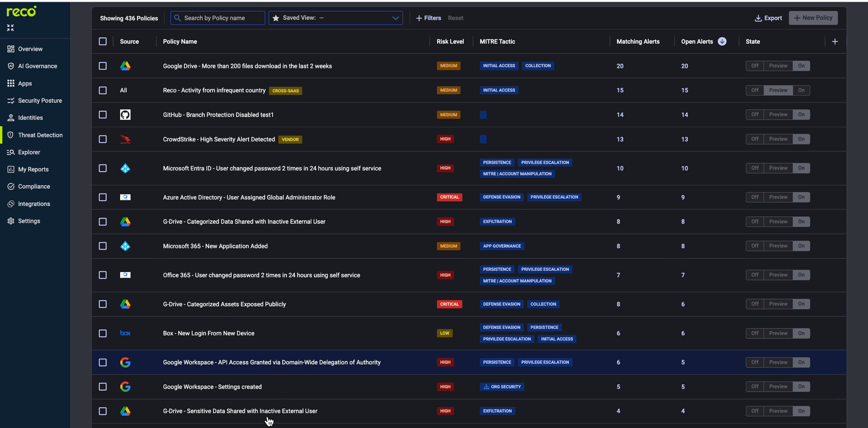This screenshot has width=868, height=428.
Task: Click the Google Drive source icon on first row
Action: pyautogui.click(x=125, y=65)
